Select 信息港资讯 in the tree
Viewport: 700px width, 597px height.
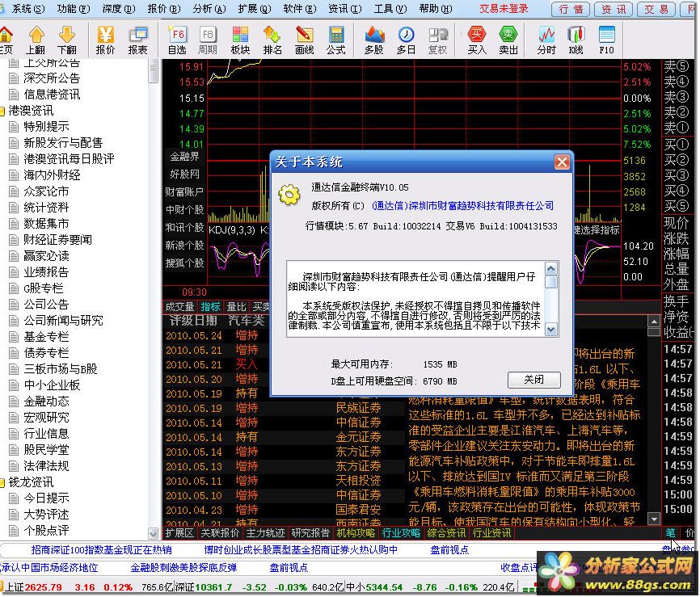tap(52, 95)
